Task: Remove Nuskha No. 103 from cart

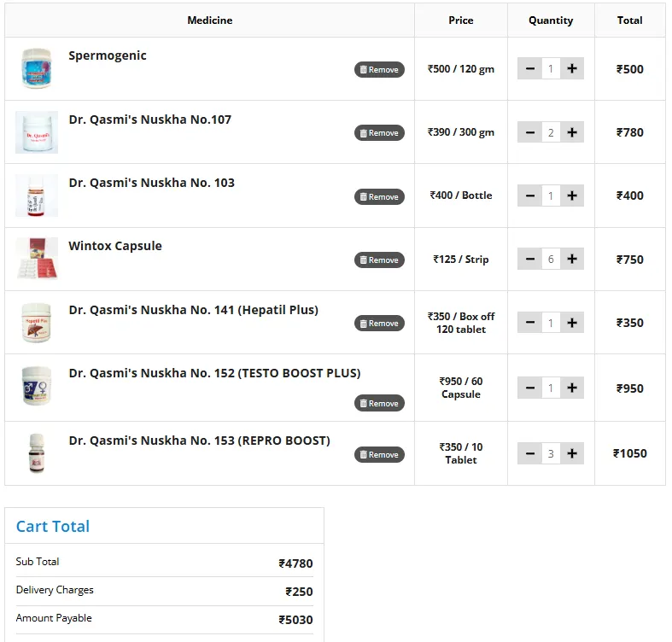Action: pos(379,197)
